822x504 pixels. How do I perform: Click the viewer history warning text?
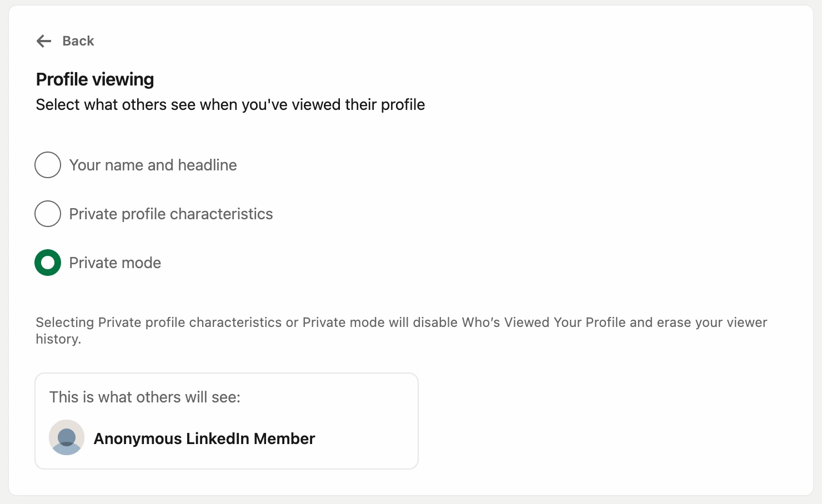click(x=401, y=330)
